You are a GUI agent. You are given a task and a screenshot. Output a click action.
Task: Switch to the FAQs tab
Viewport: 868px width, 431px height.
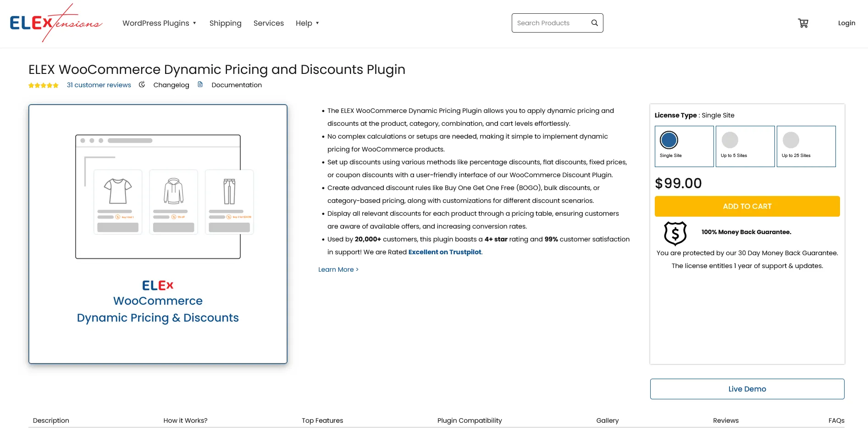[836, 420]
